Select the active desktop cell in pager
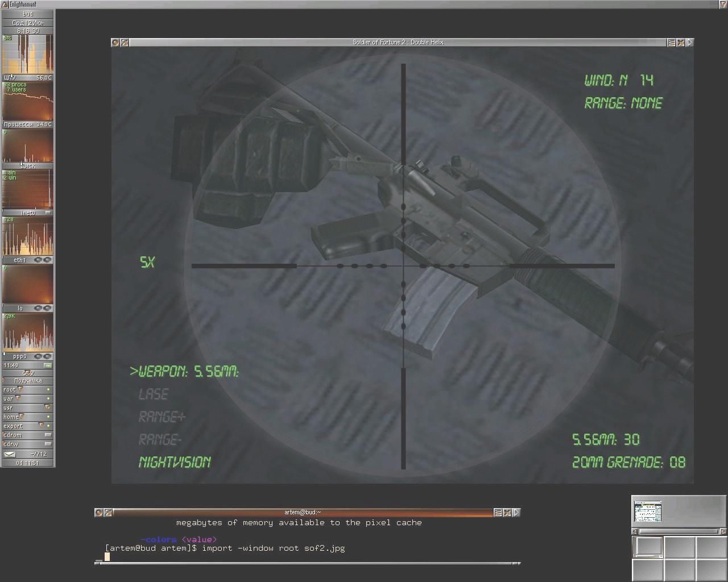728x582 pixels. tap(648, 547)
